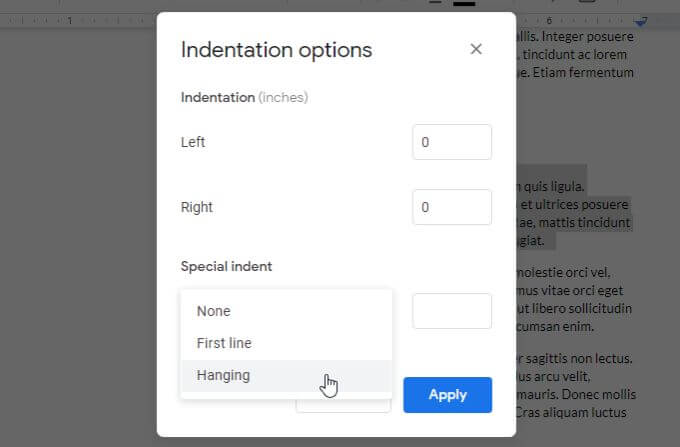
Task: Click the 'Right' field label
Action: (x=197, y=207)
